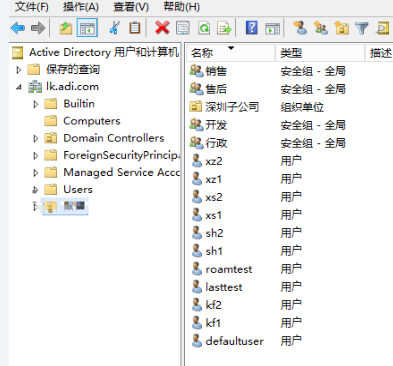The image size is (393, 366).
Task: Collapse the lk.adi.com domain node
Action: click(x=19, y=87)
